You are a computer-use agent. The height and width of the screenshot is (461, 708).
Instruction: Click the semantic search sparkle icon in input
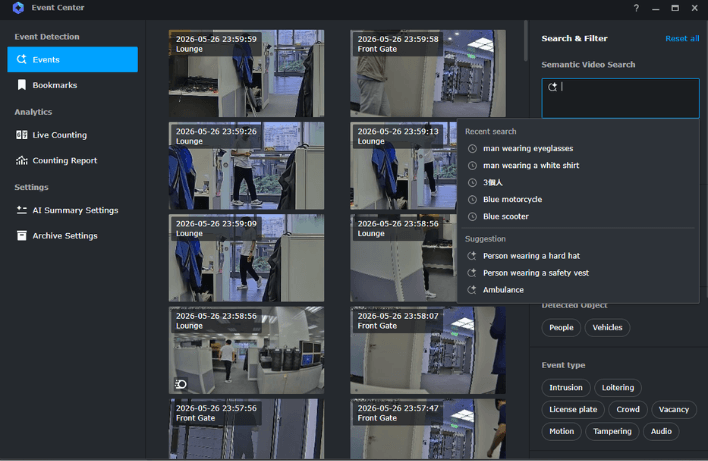coord(552,87)
